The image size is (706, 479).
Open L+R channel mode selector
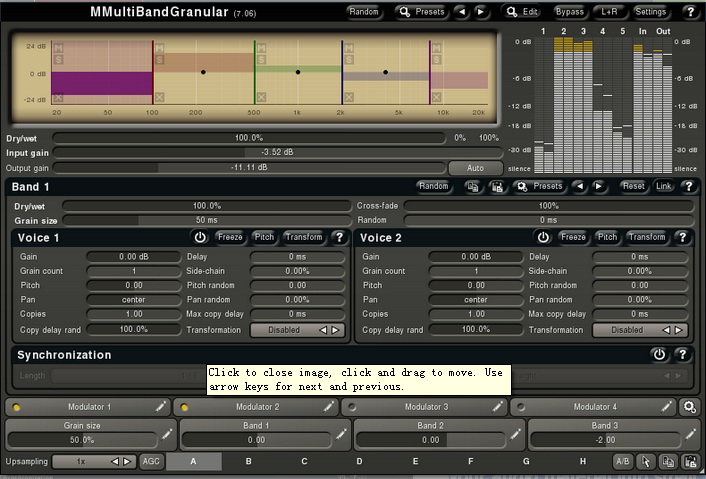pos(609,12)
